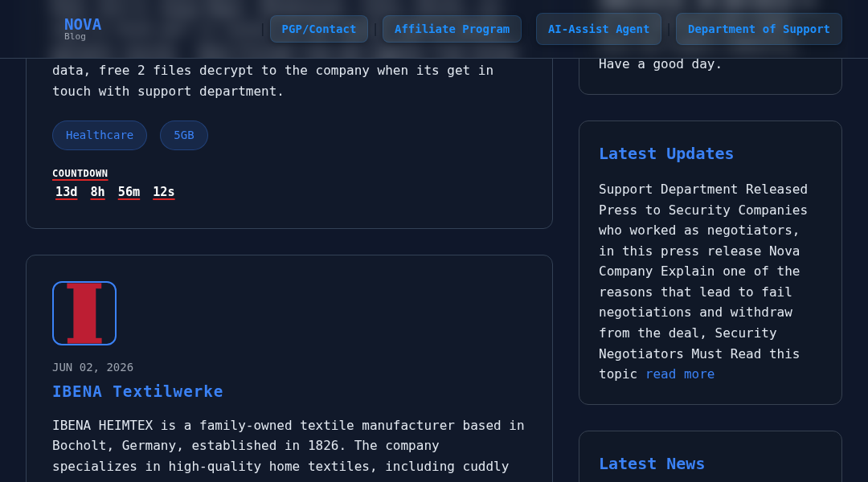Screen dimensions: 868x482
Task: Go to AI-Assist Agent
Action: pos(599,29)
